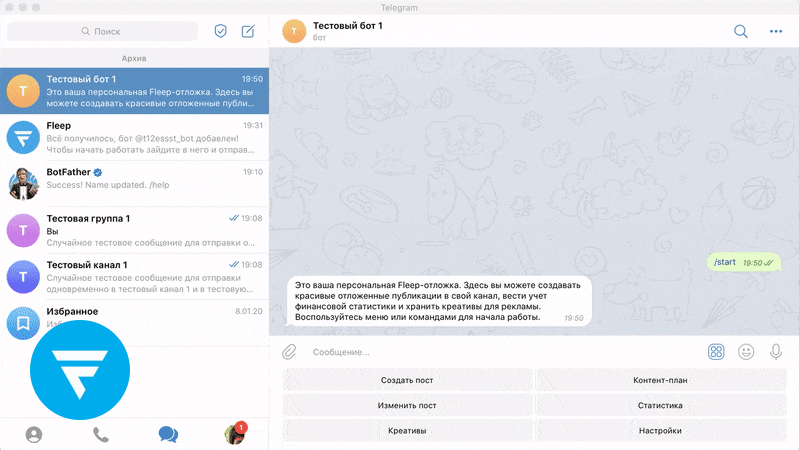Open the Fleep chat title row
Image resolution: width=800 pixels, height=450 pixels.
(59, 126)
